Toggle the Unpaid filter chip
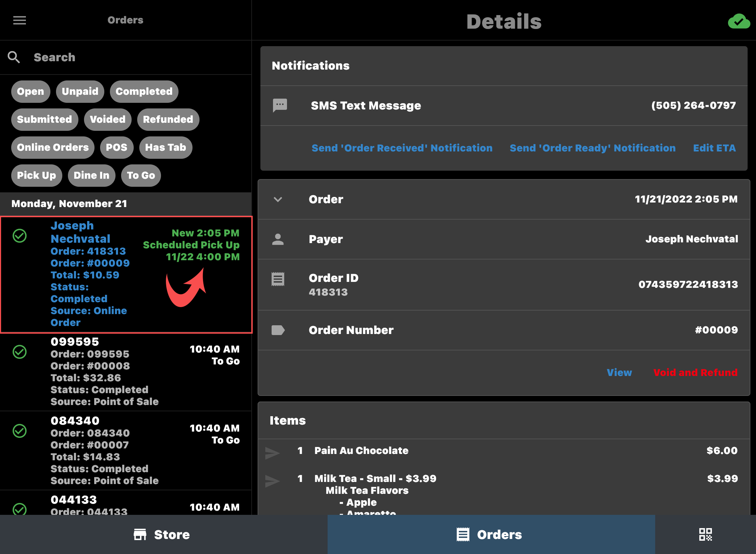 (x=80, y=92)
